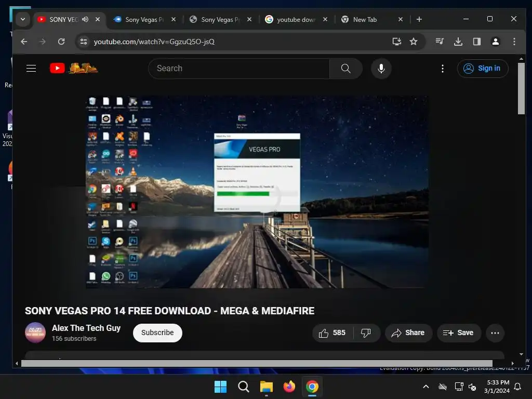Close the SONY VEGAS YouTube tab
This screenshot has width=532, height=399.
(98, 19)
